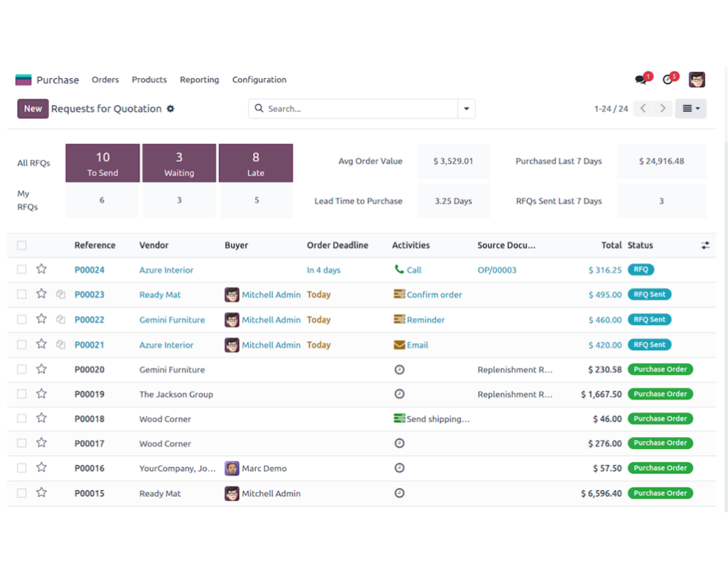Expand the search filter options dropdown
The width and height of the screenshot is (728, 569).
(x=466, y=109)
